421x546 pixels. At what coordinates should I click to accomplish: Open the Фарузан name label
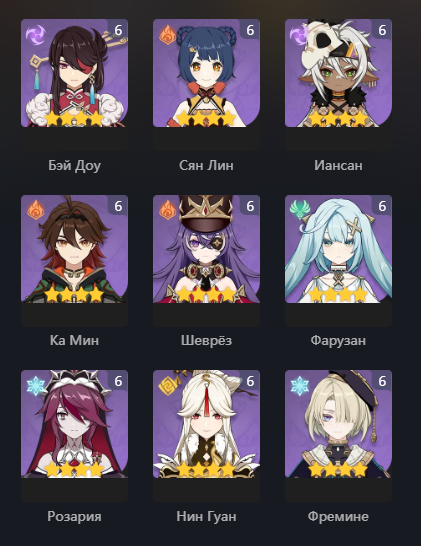[x=338, y=340]
